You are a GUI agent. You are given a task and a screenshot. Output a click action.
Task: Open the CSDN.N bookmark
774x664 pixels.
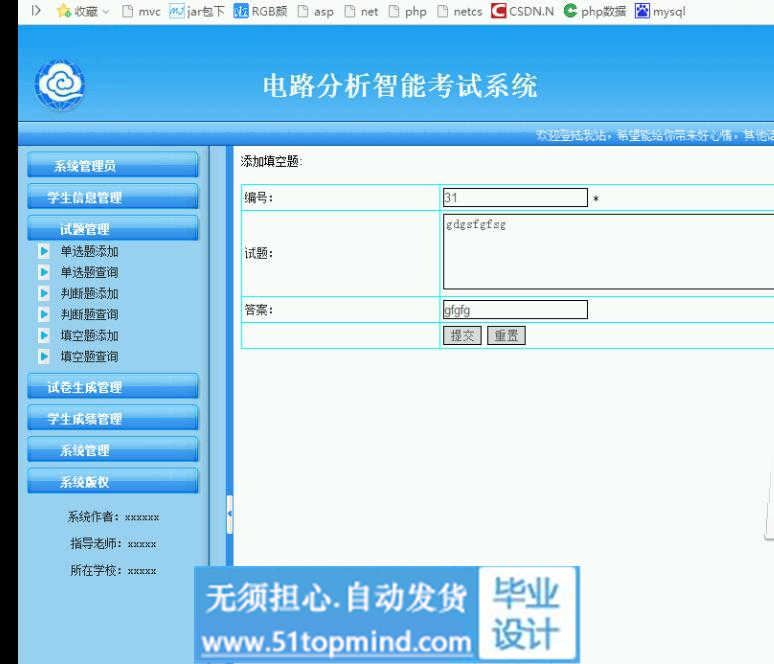[x=522, y=11]
